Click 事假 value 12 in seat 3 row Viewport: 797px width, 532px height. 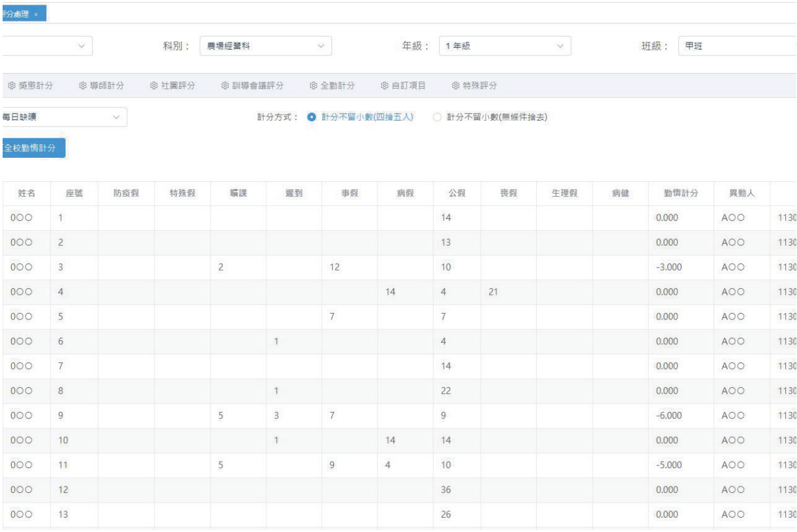(335, 268)
